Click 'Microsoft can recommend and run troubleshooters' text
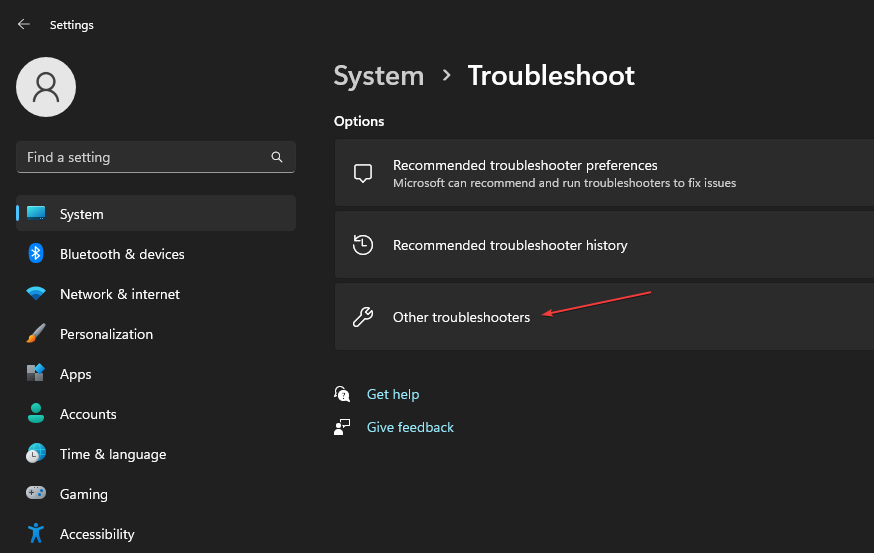This screenshot has width=874, height=553. pyautogui.click(x=565, y=183)
